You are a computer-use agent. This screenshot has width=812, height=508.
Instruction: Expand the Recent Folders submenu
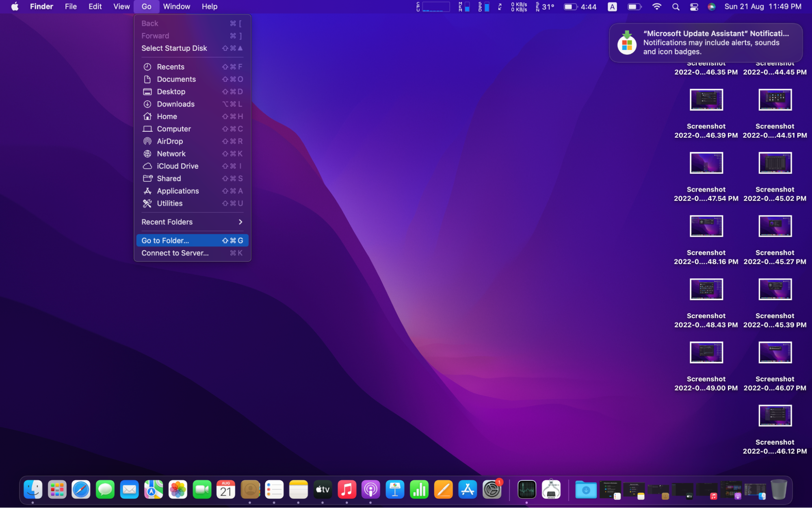(x=192, y=222)
